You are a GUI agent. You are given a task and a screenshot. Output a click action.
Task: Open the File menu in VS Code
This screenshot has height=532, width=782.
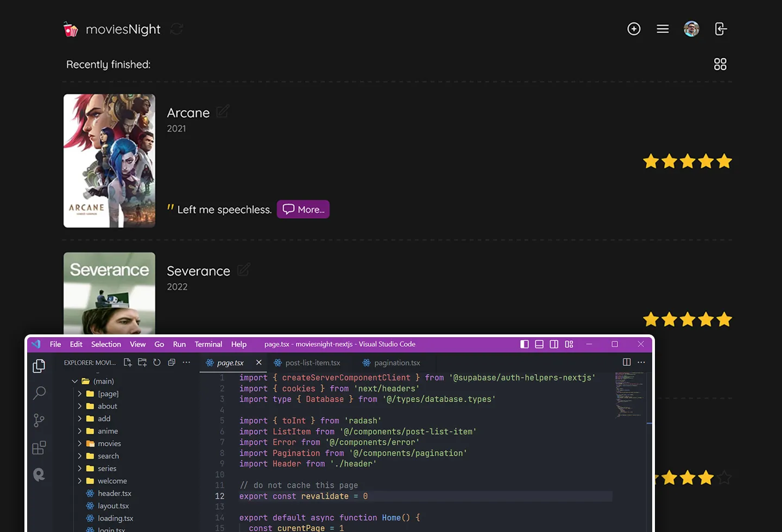[x=55, y=344]
